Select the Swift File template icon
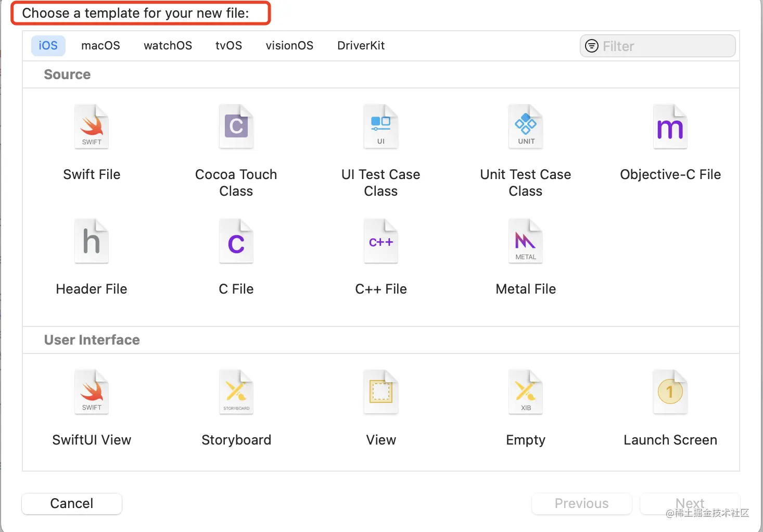 pos(92,127)
